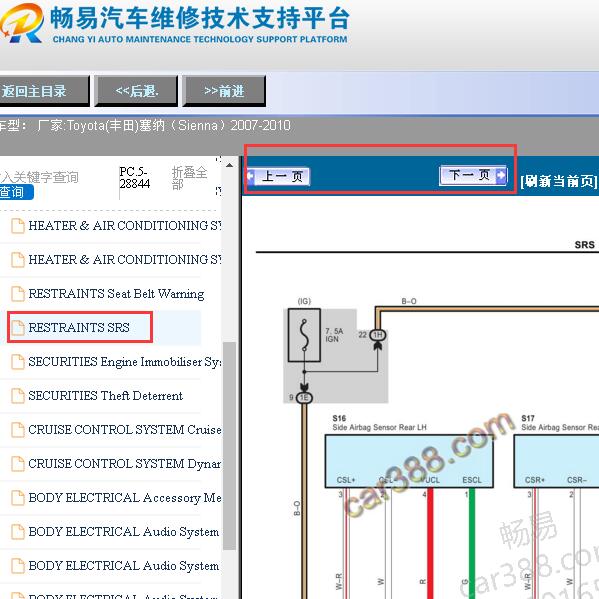Click the sidebar scroll-up arrow

[229, 165]
